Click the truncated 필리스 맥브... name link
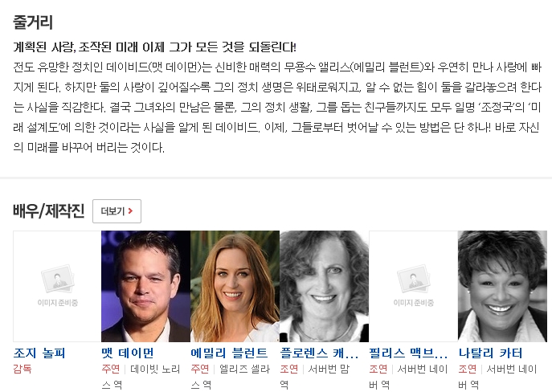 (x=408, y=353)
